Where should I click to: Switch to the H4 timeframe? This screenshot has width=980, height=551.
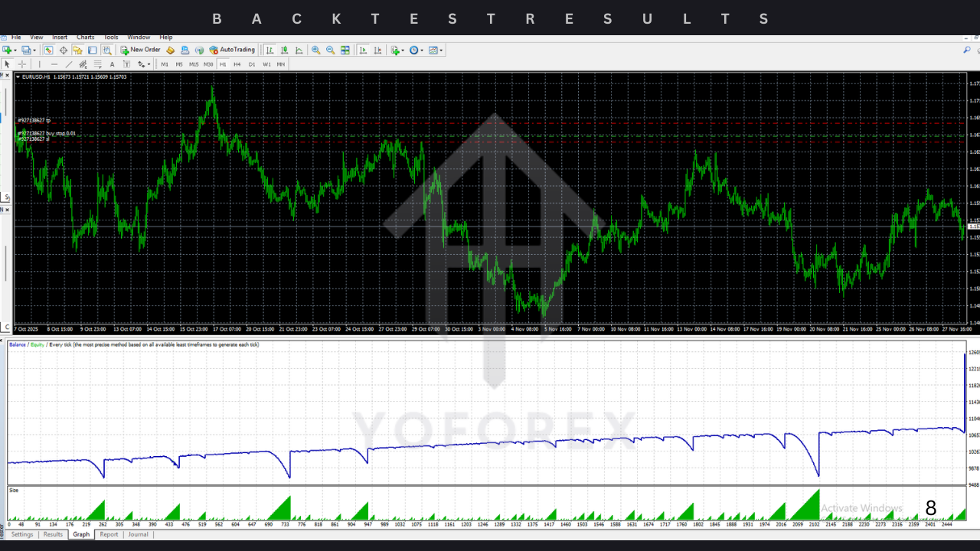pos(237,64)
